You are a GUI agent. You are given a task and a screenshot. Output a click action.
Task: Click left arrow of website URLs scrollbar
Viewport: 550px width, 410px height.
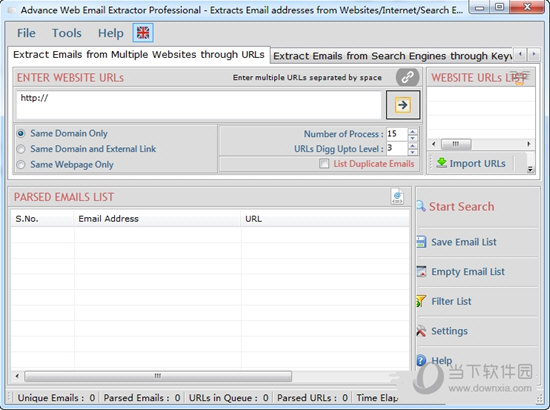[x=434, y=144]
